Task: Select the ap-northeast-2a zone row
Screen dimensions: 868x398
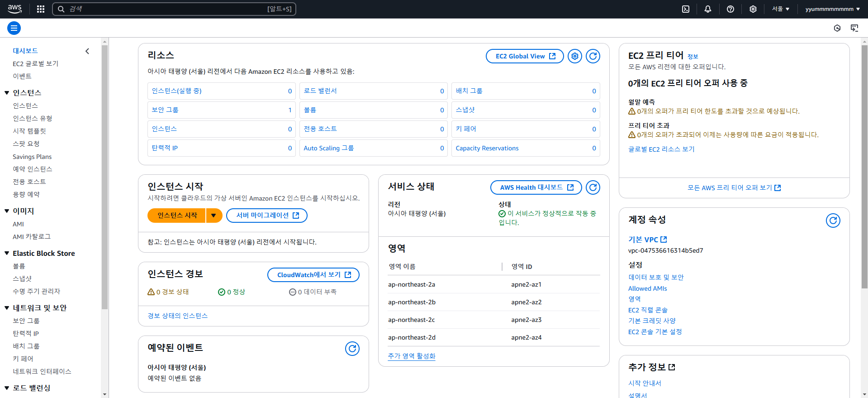Action: 494,285
